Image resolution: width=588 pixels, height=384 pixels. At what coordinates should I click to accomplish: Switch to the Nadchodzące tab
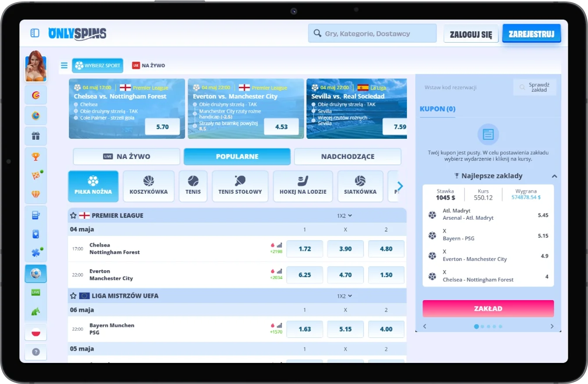[x=348, y=156]
